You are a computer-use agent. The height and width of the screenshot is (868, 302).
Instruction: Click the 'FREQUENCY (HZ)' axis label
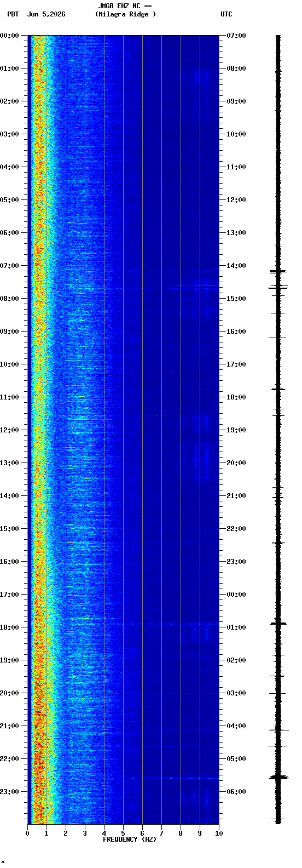point(130,840)
